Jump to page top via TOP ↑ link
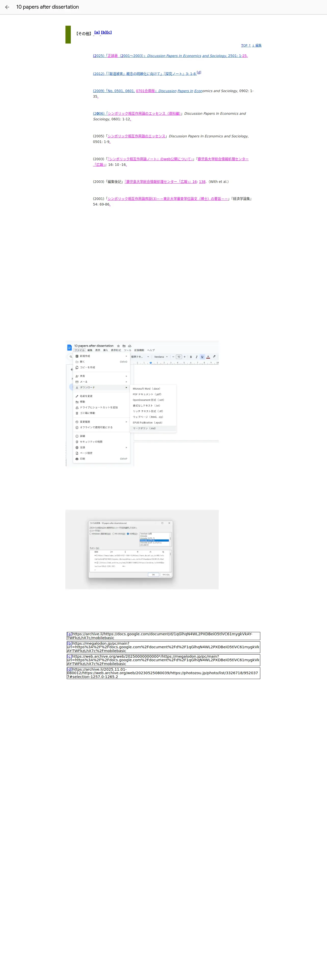 point(246,45)
